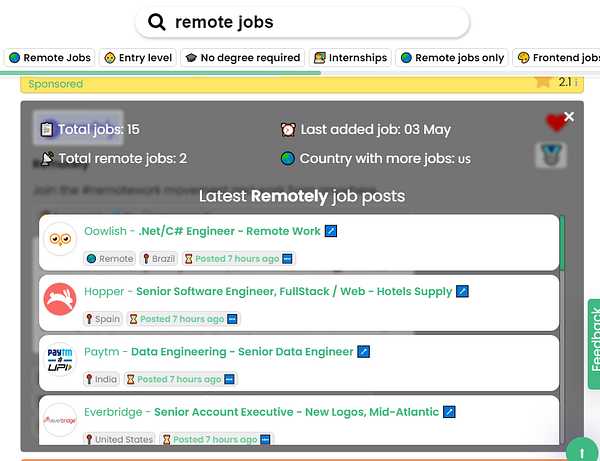Click the Sponsored label on yellow banner
This screenshot has width=600, height=461.
[x=55, y=84]
